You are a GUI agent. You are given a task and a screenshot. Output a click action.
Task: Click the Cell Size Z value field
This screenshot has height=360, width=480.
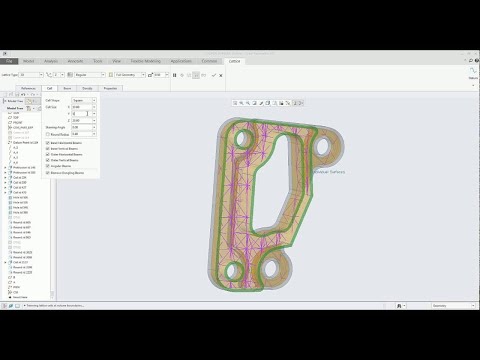tap(82, 120)
